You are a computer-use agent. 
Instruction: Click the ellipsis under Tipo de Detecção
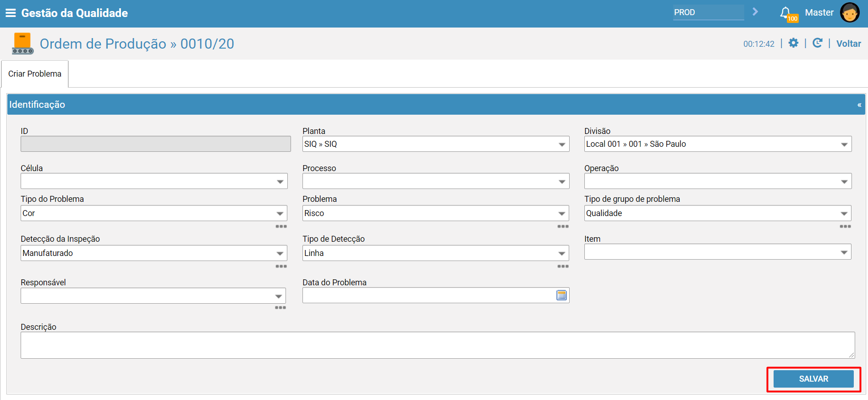point(563,267)
